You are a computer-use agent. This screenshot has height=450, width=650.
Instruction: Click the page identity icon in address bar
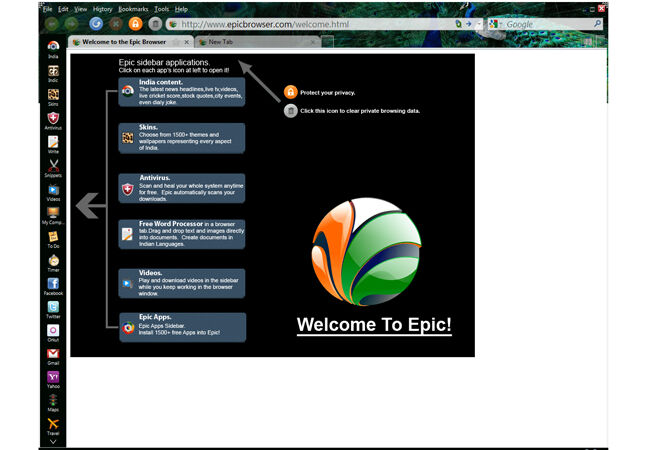[173, 24]
